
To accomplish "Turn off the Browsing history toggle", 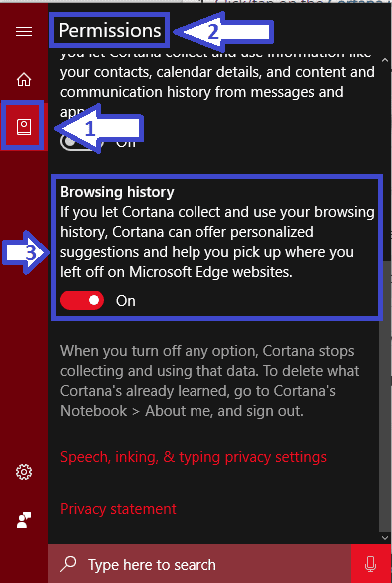I will 82,300.
